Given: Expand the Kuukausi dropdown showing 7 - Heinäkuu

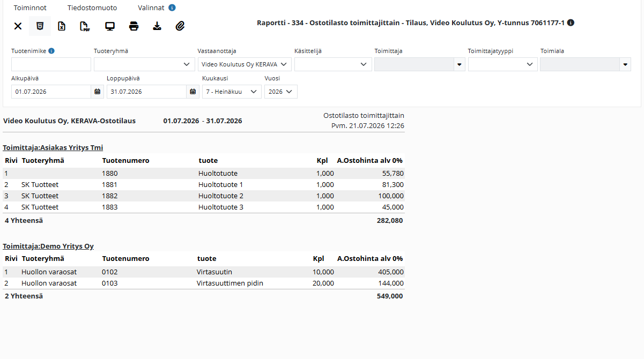Looking at the screenshot, I should point(232,92).
